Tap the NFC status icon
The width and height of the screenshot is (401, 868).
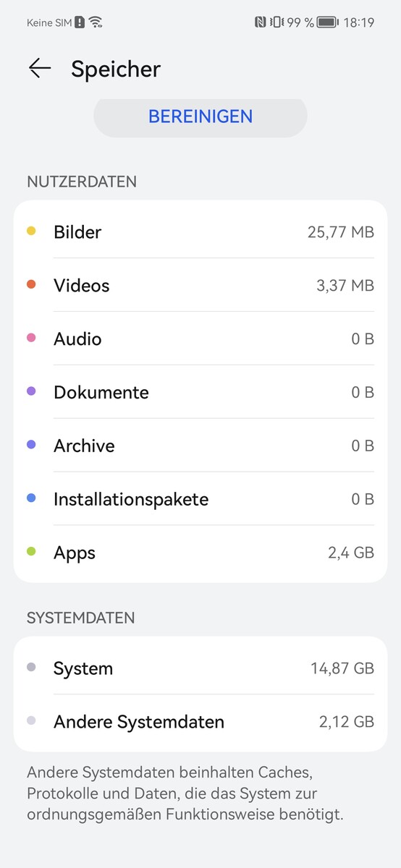point(261,22)
